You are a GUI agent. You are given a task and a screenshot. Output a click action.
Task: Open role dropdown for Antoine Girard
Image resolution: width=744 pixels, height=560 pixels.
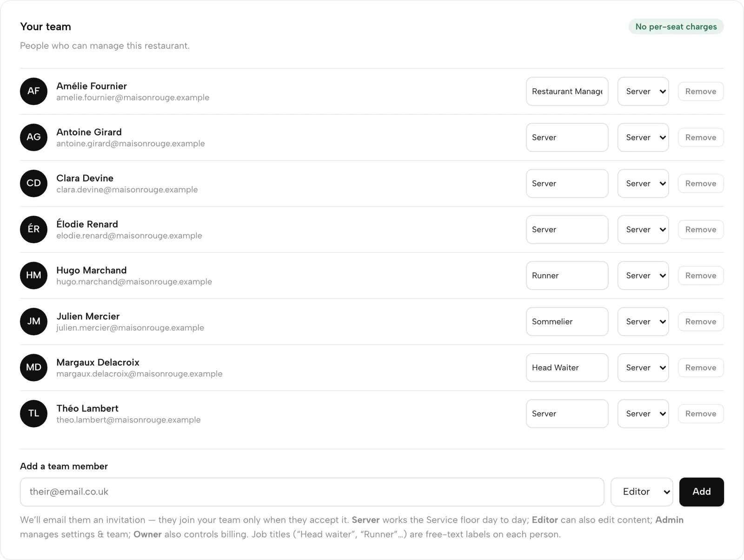click(643, 137)
